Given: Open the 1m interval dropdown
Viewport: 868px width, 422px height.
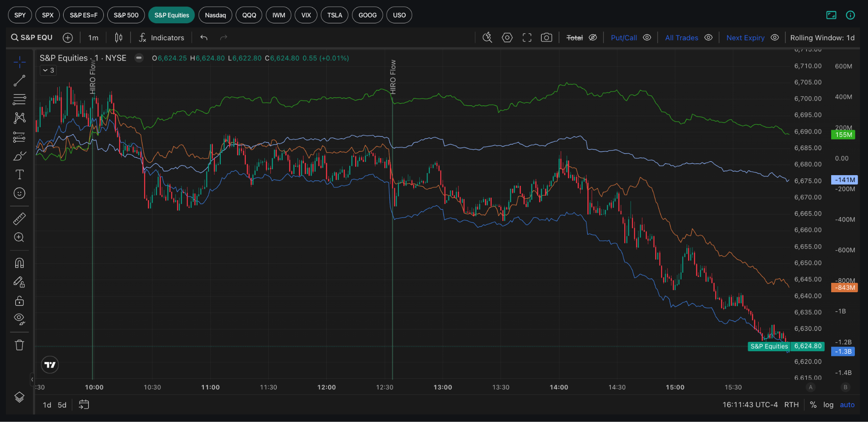Looking at the screenshot, I should (x=93, y=38).
